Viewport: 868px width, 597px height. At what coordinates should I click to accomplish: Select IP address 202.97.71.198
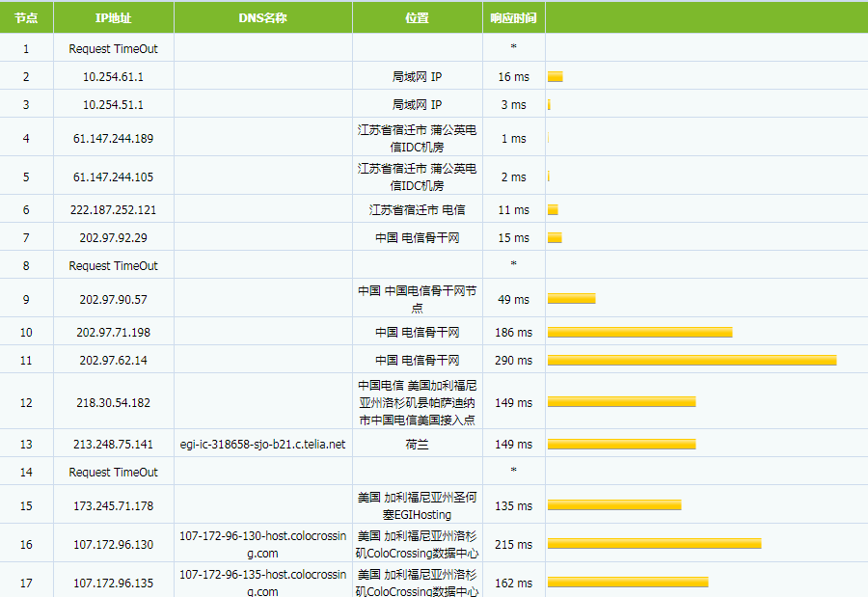click(113, 333)
